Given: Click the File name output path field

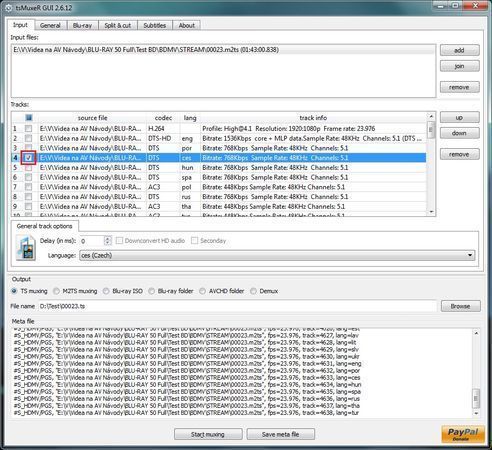Looking at the screenshot, I should tap(237, 306).
